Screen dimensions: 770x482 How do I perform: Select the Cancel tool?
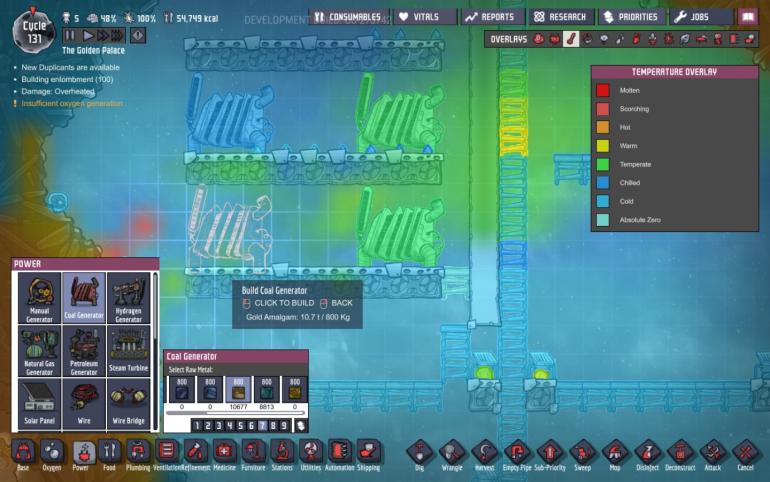tap(745, 455)
